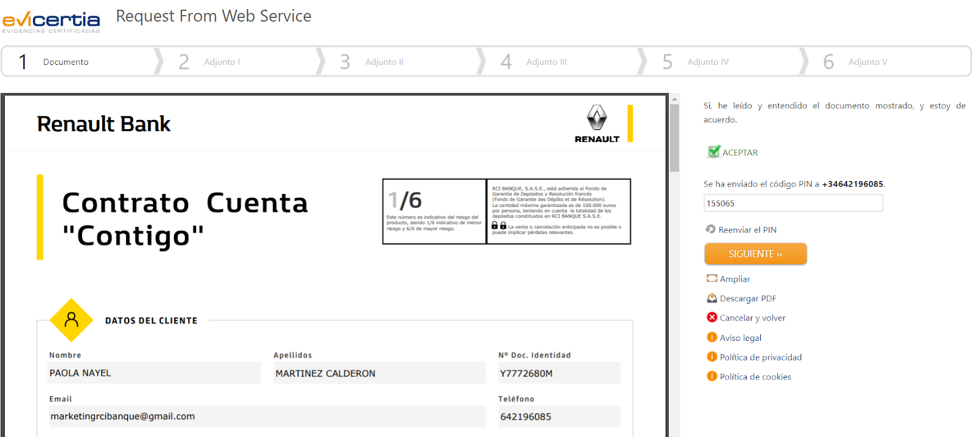Click the Reenviar el PIN refresh icon
The image size is (980, 437).
pyautogui.click(x=710, y=229)
